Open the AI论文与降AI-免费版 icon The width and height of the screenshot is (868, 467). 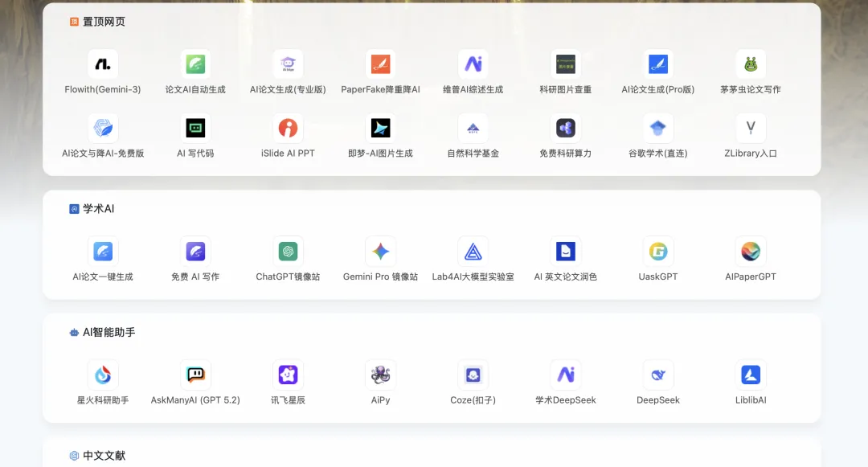point(103,129)
